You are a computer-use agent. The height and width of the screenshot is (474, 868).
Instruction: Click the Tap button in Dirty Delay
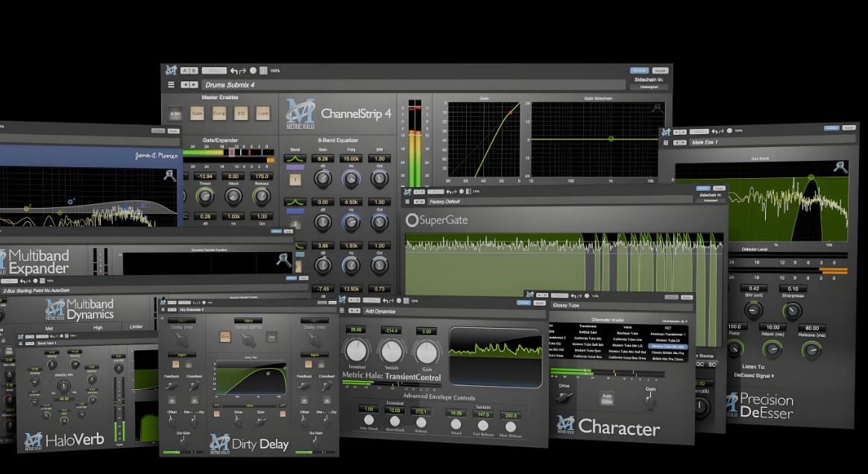click(271, 337)
